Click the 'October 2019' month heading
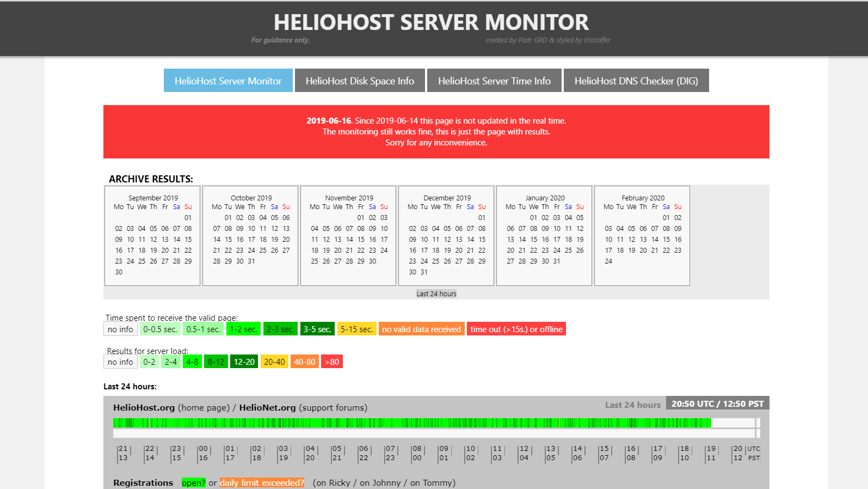The width and height of the screenshot is (868, 489). (x=251, y=198)
